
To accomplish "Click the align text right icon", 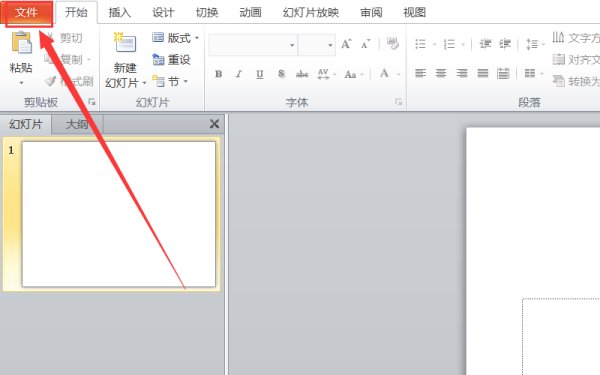I will [x=462, y=73].
